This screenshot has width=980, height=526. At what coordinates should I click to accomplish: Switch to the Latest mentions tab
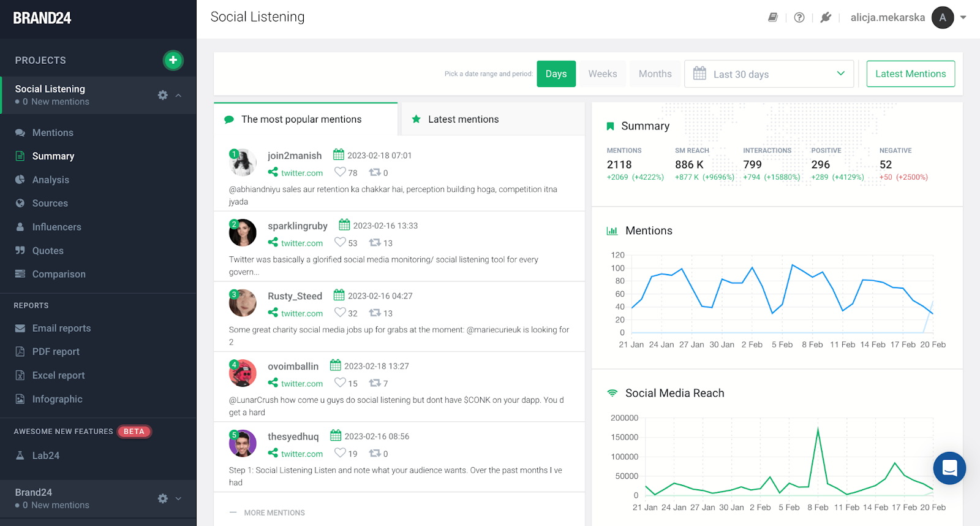(x=463, y=120)
